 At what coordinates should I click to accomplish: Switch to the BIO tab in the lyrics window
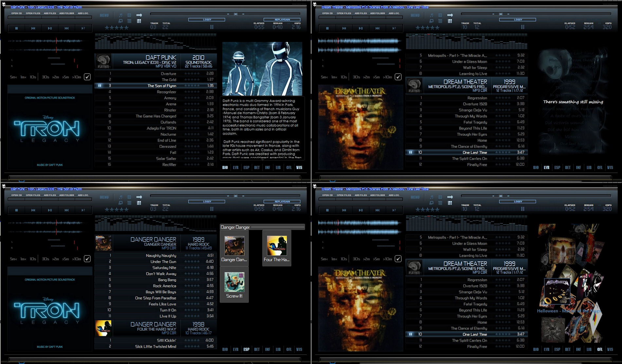[536, 167]
